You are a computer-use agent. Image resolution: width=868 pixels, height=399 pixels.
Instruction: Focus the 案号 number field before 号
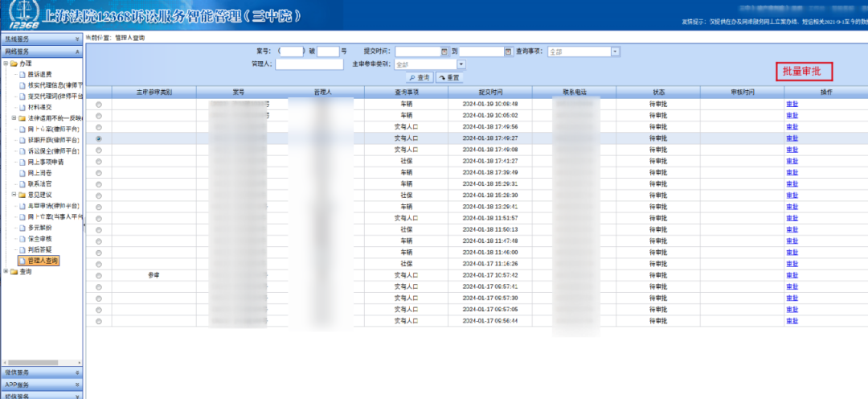328,51
